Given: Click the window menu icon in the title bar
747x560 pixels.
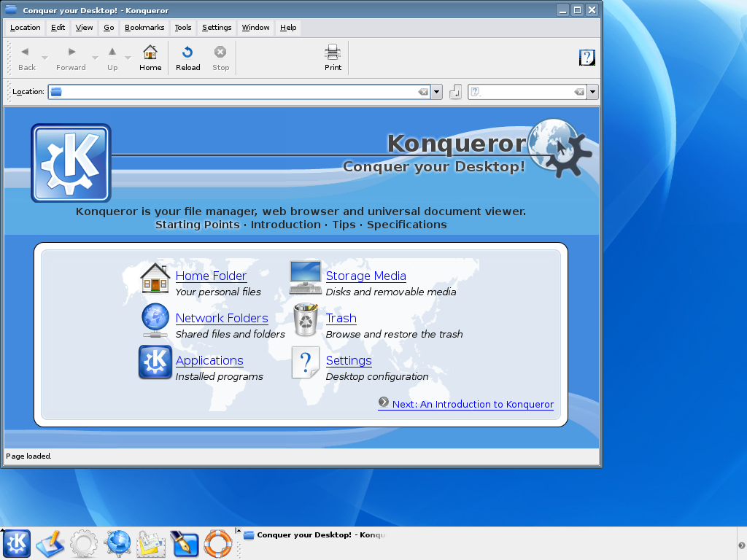Looking at the screenshot, I should click(x=10, y=9).
